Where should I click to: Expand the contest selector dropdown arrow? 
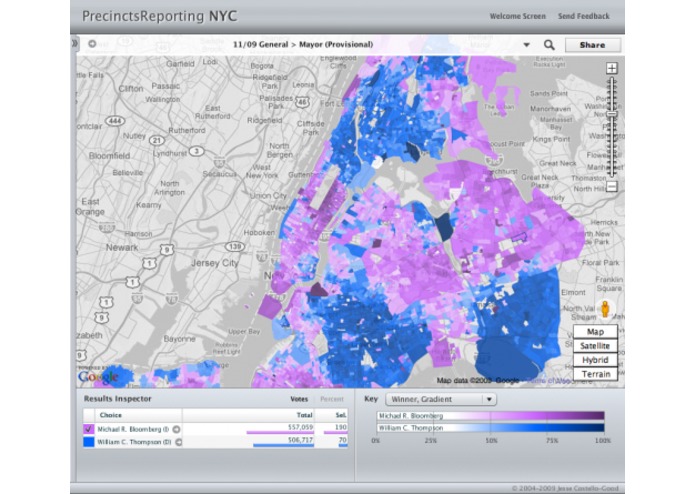click(x=527, y=45)
